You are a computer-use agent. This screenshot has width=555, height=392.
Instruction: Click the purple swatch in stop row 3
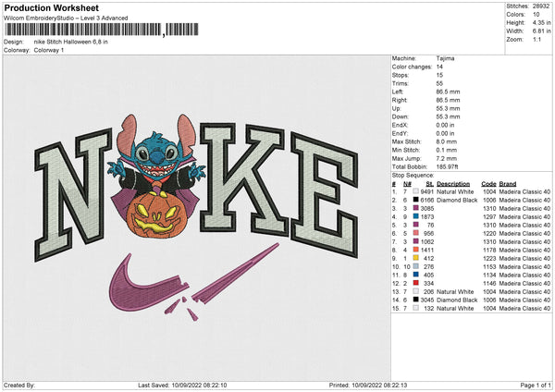tap(416, 208)
